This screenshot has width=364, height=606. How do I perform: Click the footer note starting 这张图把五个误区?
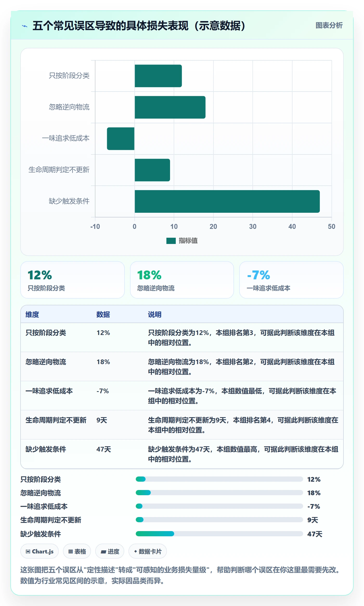181,575
